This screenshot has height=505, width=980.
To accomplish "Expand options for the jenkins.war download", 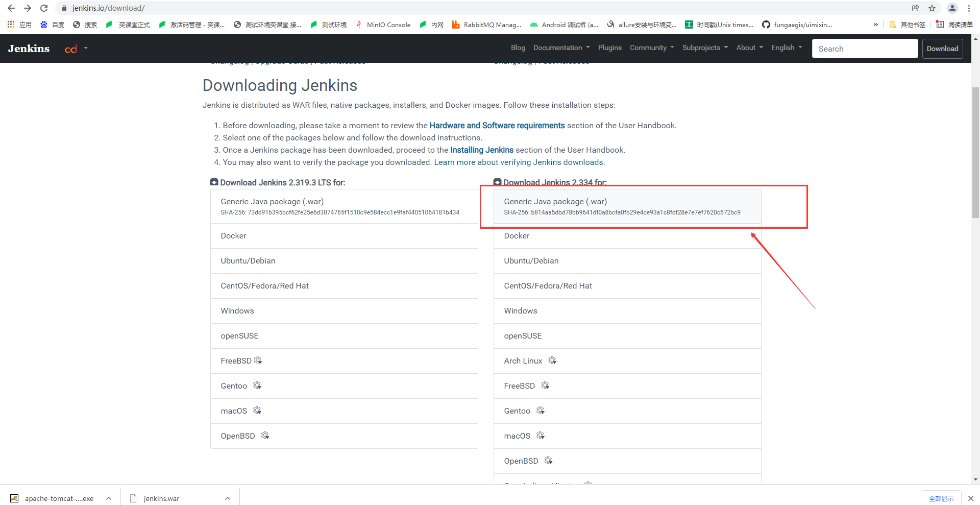I will tap(228, 498).
